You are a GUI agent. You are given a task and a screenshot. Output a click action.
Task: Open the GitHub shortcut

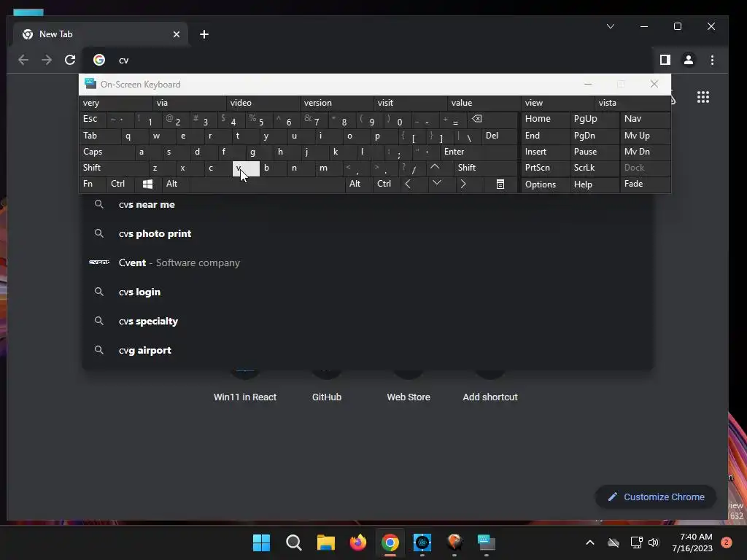click(x=327, y=388)
